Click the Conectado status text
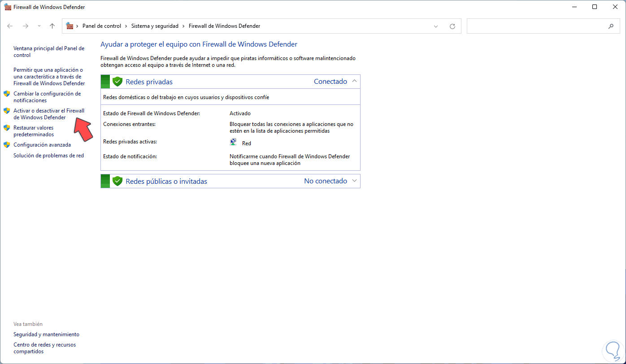This screenshot has height=364, width=626. pos(330,81)
